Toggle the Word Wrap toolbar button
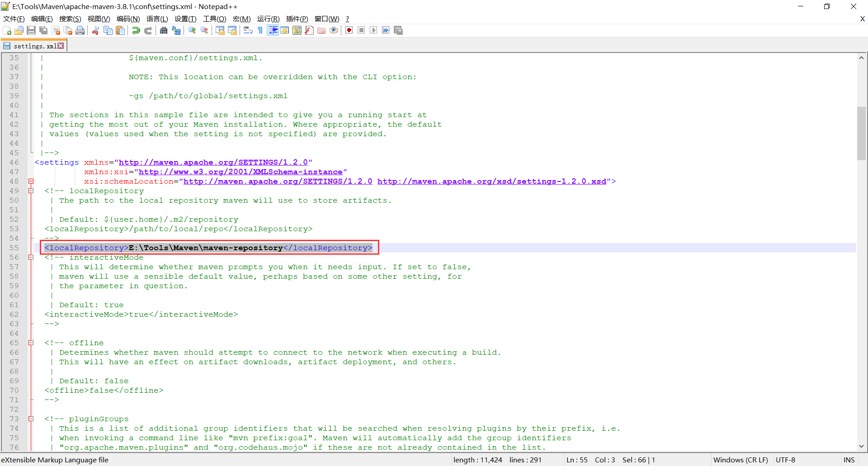 coord(248,30)
